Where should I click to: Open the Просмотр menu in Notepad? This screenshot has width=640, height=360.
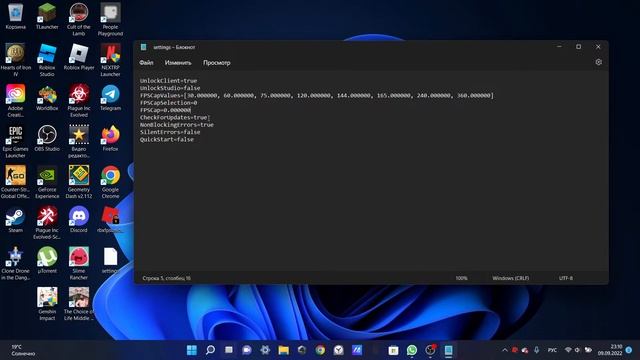coord(217,63)
